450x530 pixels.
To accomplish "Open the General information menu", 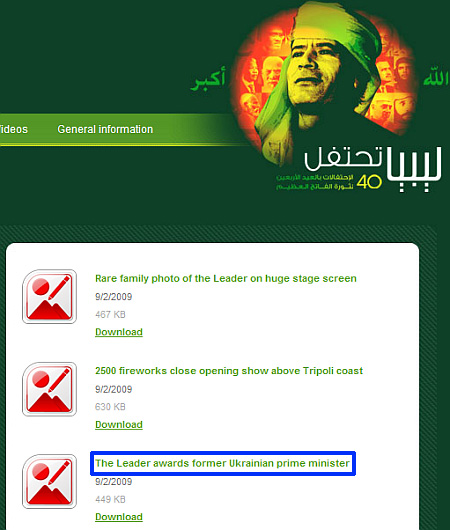I will tap(105, 129).
